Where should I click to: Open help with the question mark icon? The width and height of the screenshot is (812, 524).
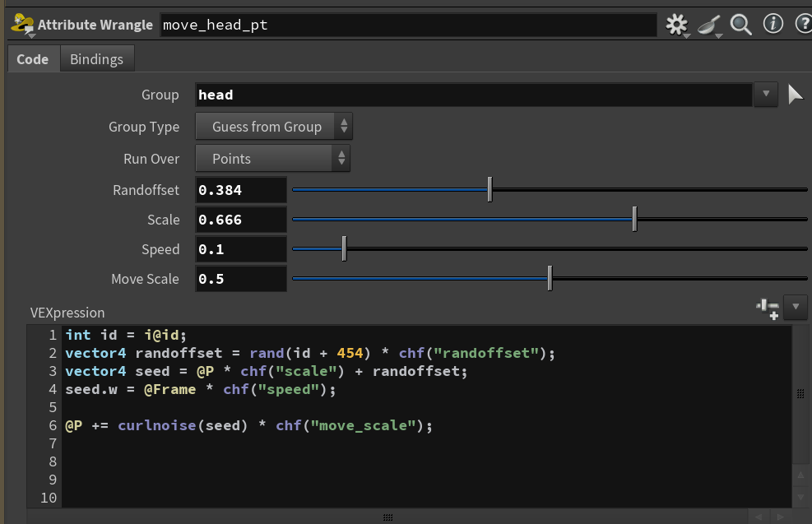click(803, 24)
